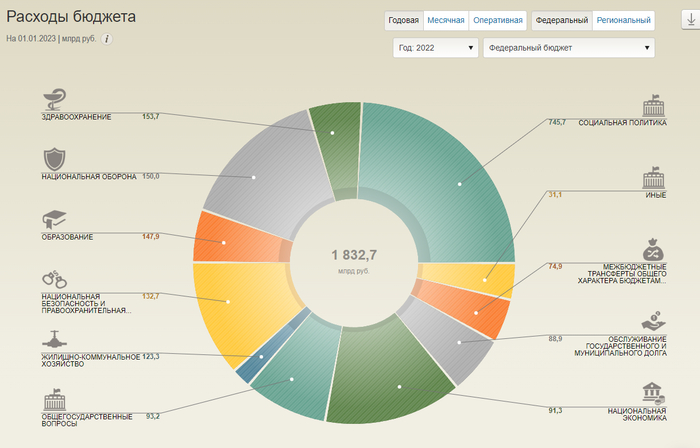Click the money bag interbudget transfers icon

pyautogui.click(x=654, y=249)
